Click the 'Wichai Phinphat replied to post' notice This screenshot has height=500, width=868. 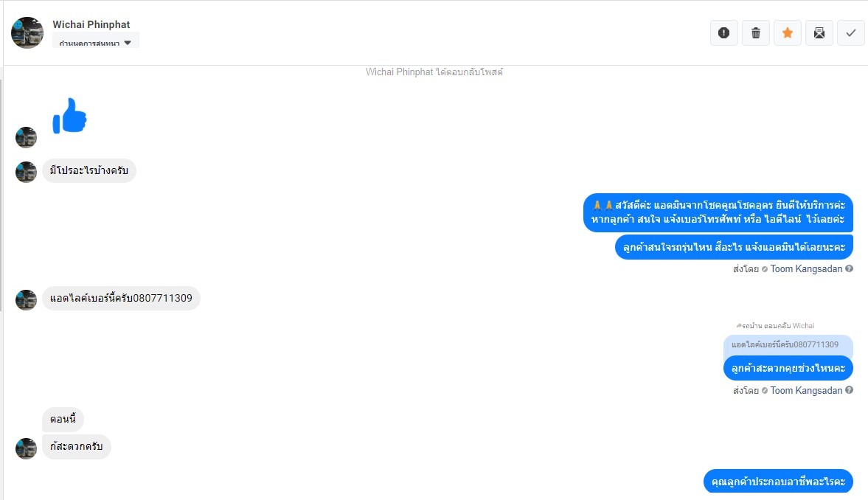tap(434, 72)
